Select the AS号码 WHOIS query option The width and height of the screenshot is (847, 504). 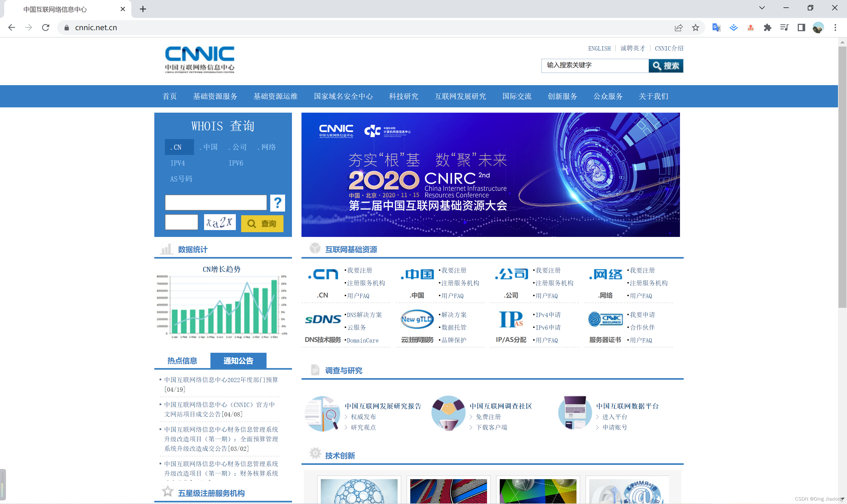click(181, 179)
